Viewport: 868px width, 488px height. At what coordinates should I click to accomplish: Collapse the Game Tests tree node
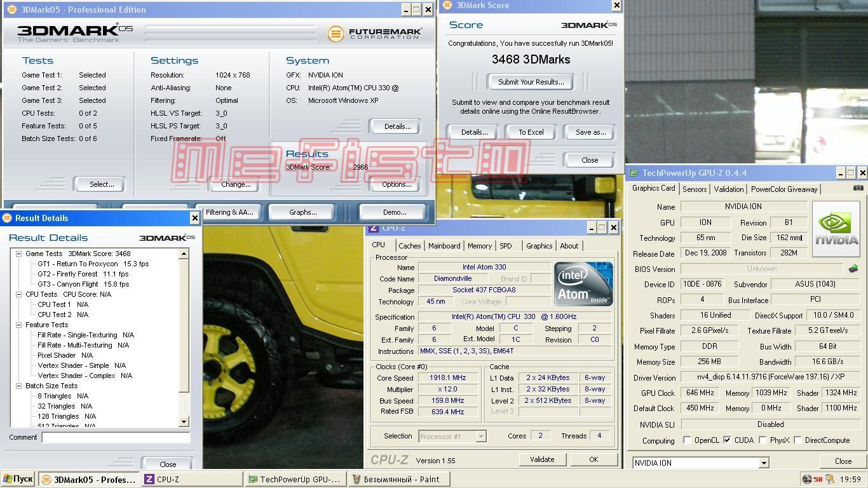(x=19, y=254)
